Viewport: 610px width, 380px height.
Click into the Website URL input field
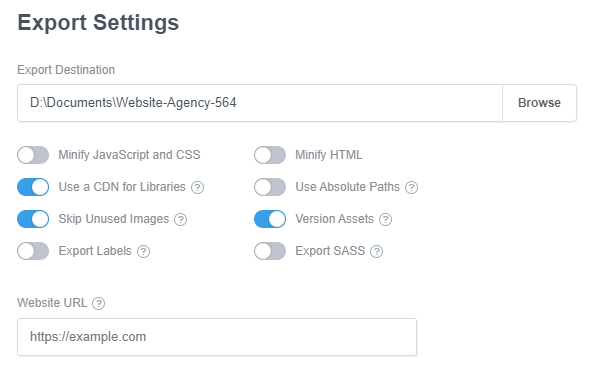tap(217, 337)
